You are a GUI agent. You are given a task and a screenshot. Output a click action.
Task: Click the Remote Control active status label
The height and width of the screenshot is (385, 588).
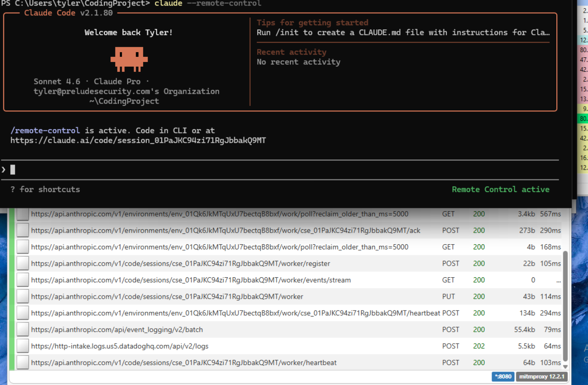(500, 189)
